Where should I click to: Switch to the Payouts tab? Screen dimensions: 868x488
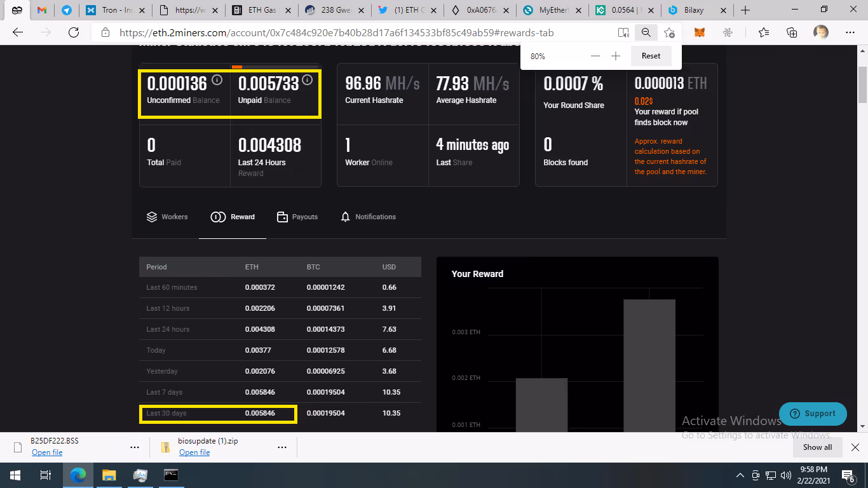[x=297, y=217]
